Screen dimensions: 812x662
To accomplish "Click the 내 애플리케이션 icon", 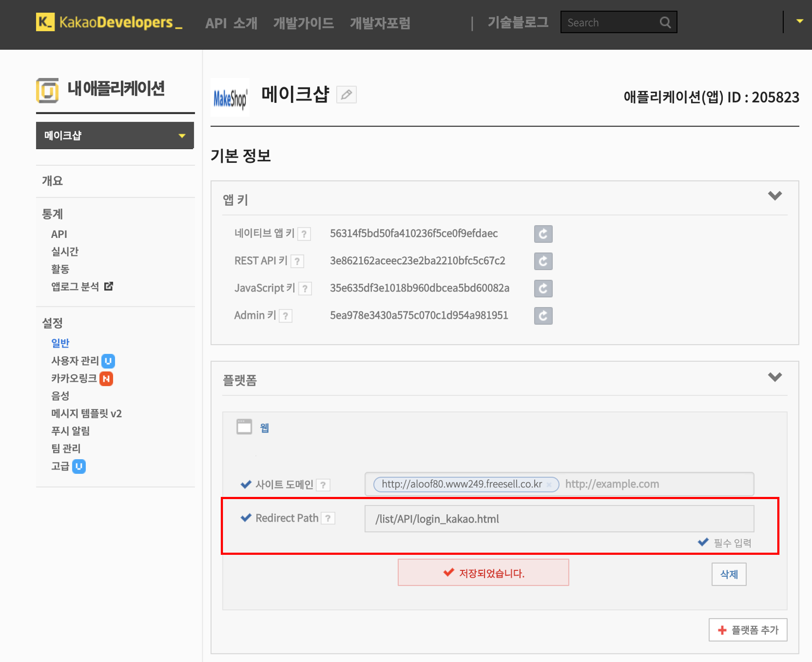I will click(x=47, y=90).
